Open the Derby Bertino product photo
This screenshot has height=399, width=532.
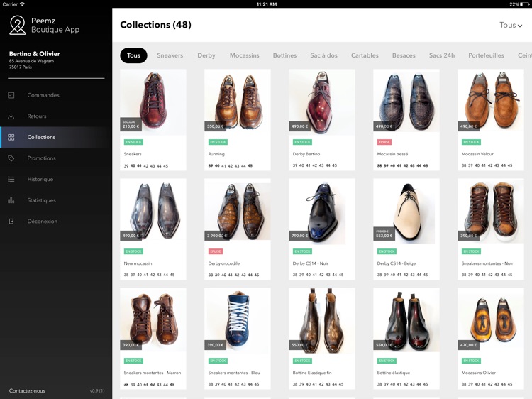322,102
